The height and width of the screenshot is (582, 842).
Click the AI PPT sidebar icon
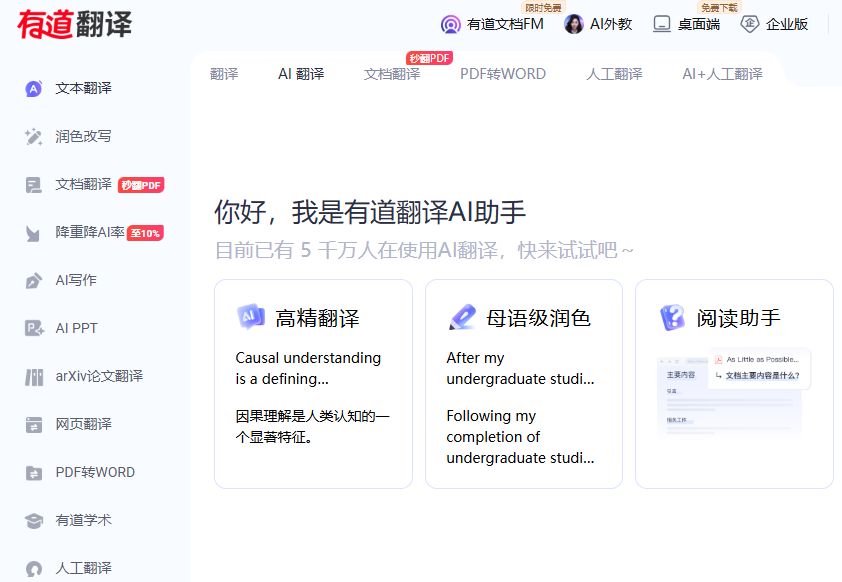click(34, 328)
